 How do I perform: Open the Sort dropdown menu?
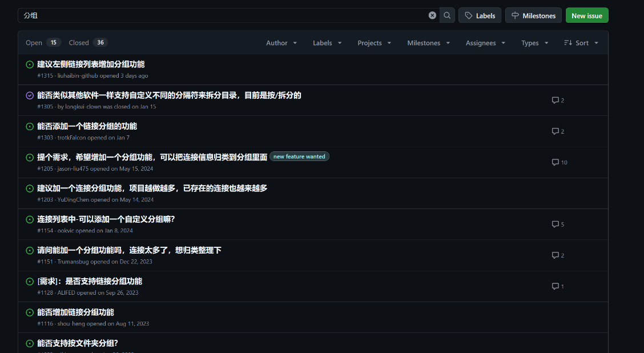click(x=581, y=42)
